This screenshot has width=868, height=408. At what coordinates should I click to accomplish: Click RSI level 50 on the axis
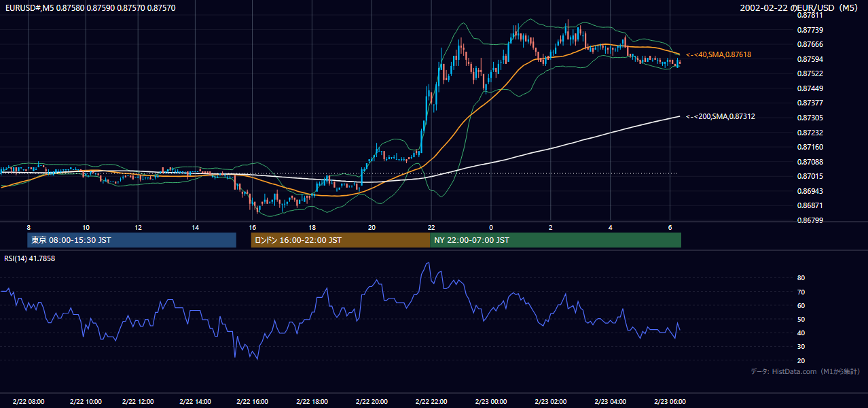pyautogui.click(x=801, y=319)
